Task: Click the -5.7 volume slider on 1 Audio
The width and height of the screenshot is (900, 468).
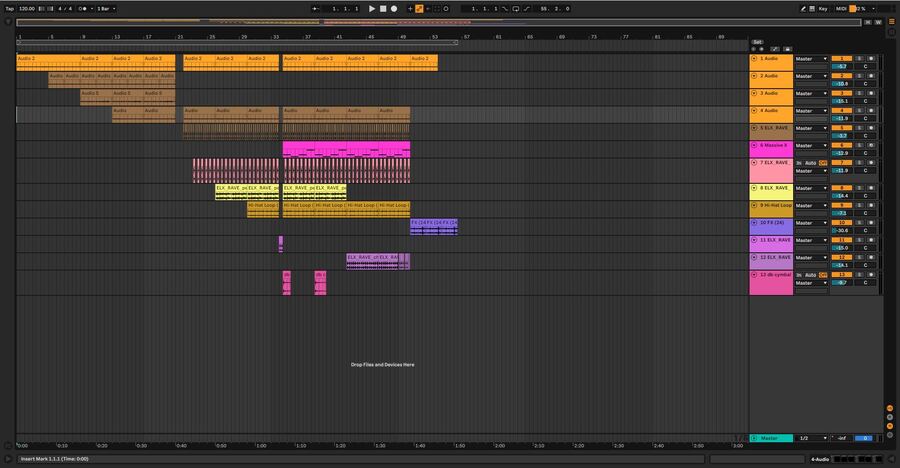Action: 842,67
